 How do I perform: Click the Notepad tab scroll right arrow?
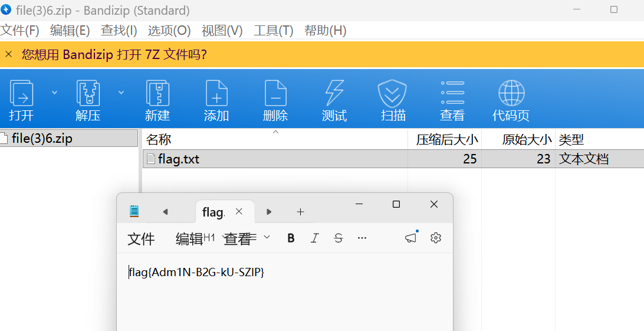pos(269,212)
